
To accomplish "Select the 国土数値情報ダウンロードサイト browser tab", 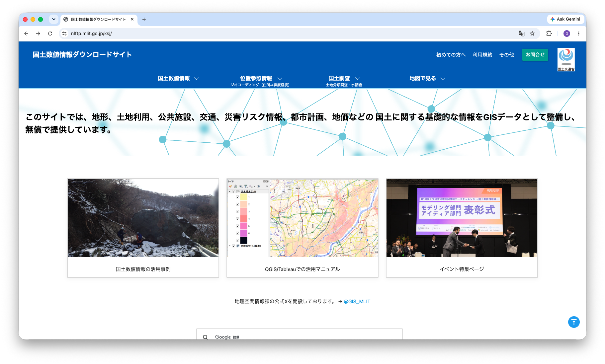I will pos(98,19).
